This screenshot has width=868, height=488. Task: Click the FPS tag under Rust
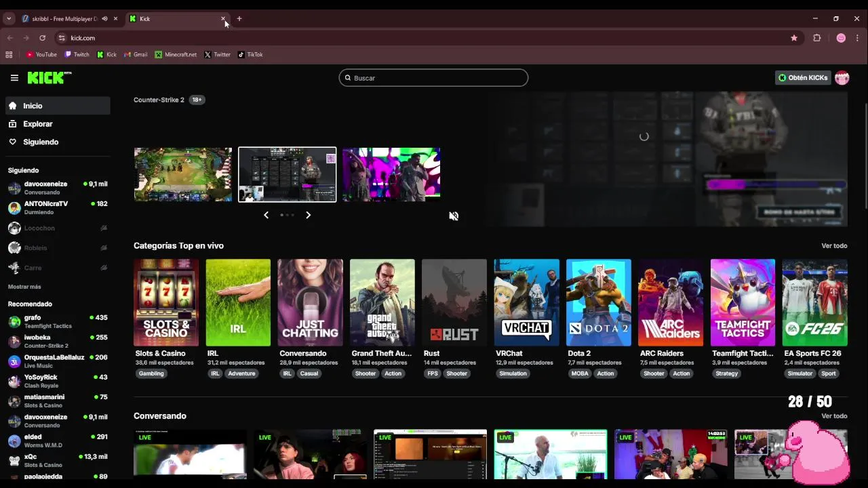(433, 373)
